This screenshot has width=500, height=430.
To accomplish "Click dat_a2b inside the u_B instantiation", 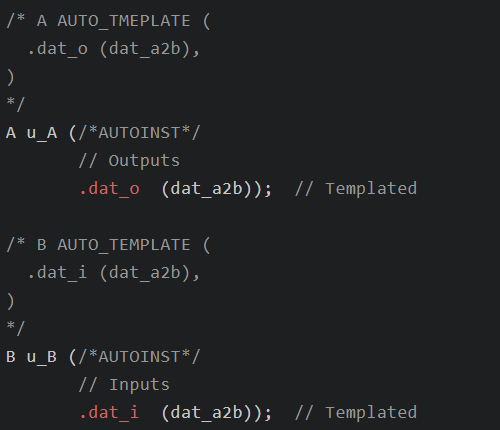I will 206,413.
